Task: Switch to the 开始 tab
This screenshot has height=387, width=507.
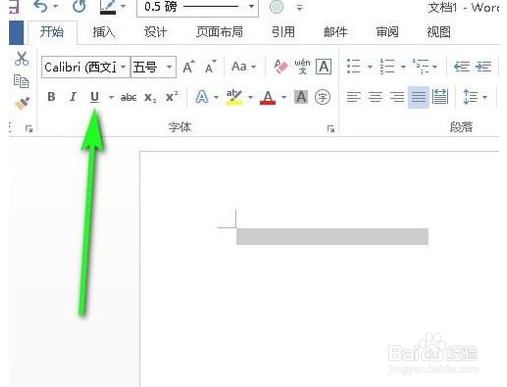Action: (52, 32)
